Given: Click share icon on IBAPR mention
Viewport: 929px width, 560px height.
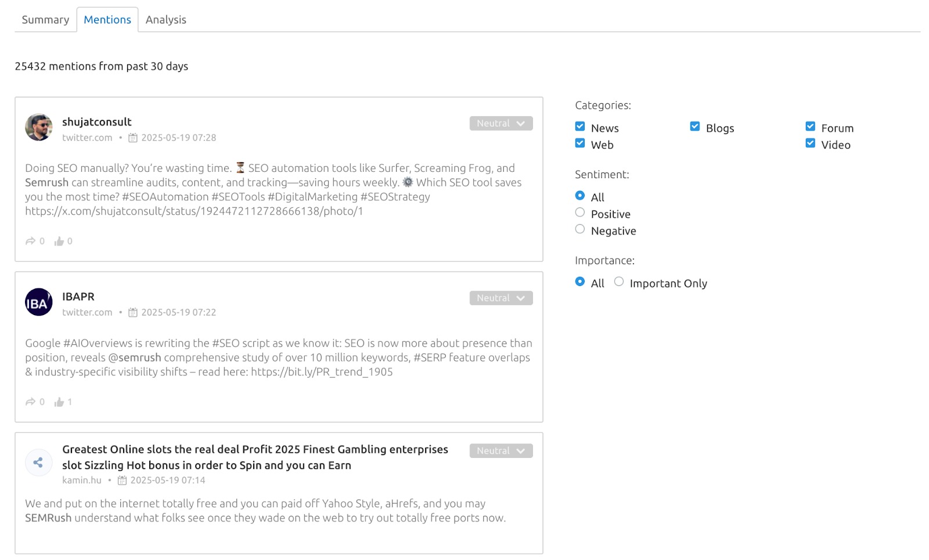Looking at the screenshot, I should (x=30, y=402).
